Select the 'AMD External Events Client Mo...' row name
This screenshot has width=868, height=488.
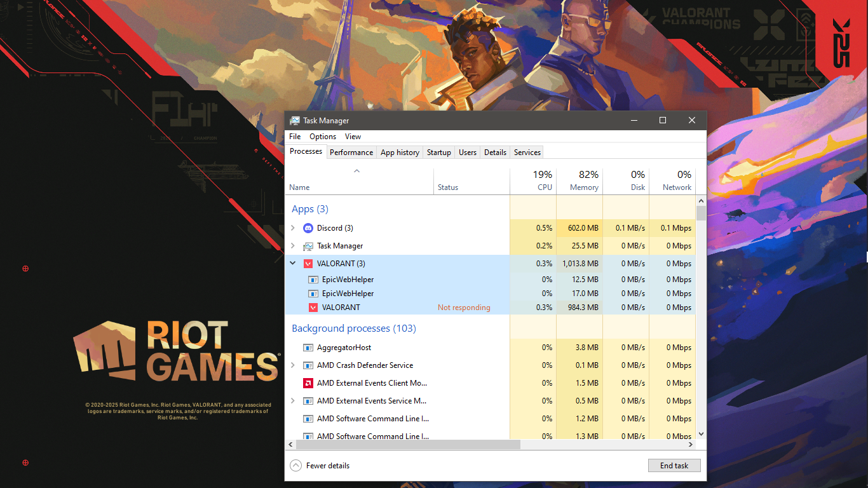click(372, 383)
